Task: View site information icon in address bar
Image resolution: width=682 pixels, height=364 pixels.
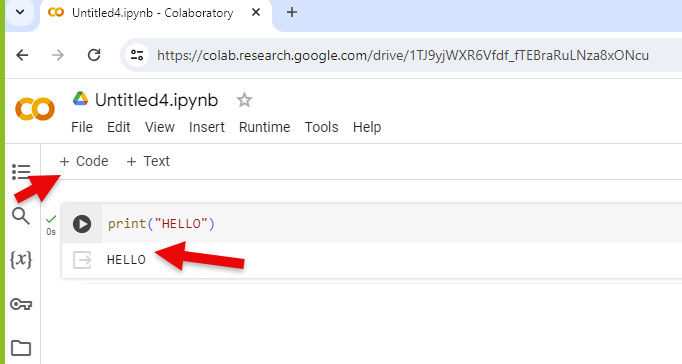Action: (137, 55)
